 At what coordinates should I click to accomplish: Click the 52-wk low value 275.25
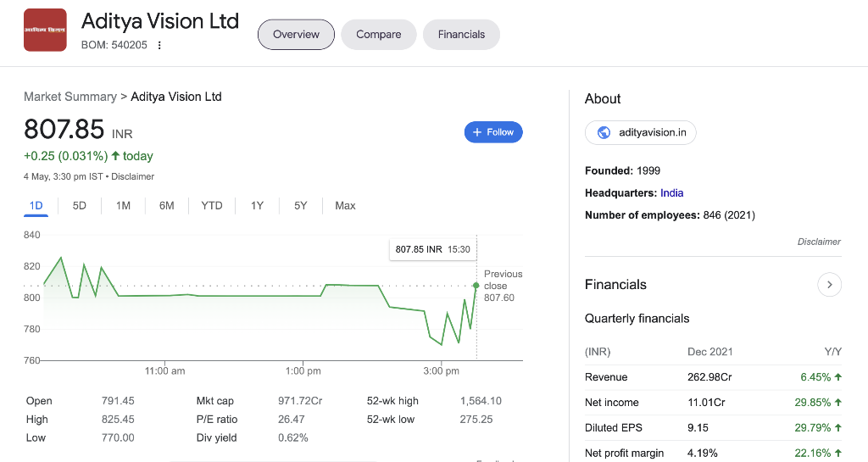pos(476,420)
